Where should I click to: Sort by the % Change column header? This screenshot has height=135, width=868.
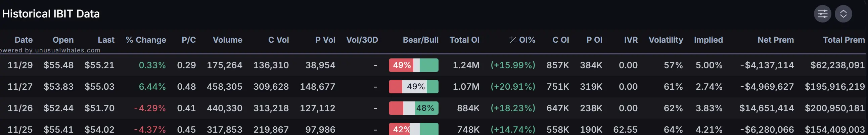[146, 40]
